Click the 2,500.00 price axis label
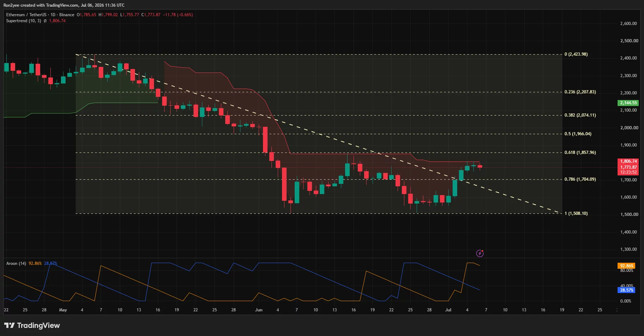Screen dimensions: 644x336 coord(629,41)
